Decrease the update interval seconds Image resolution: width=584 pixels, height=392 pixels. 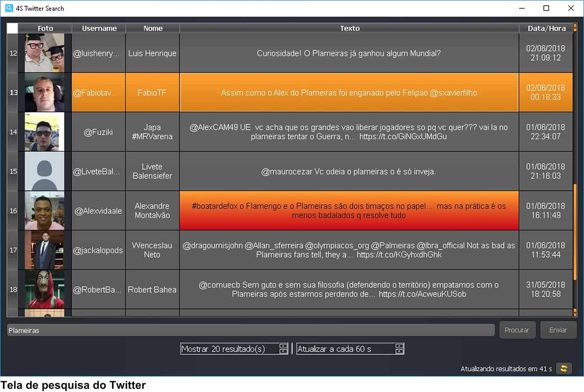click(x=399, y=352)
